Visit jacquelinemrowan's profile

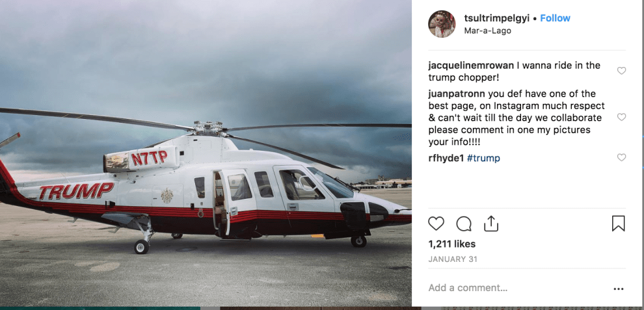pyautogui.click(x=468, y=66)
